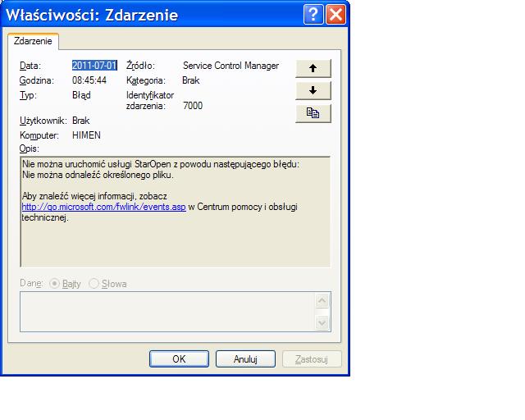525x420 pixels.
Task: Click the Anuluj button
Action: (x=245, y=359)
